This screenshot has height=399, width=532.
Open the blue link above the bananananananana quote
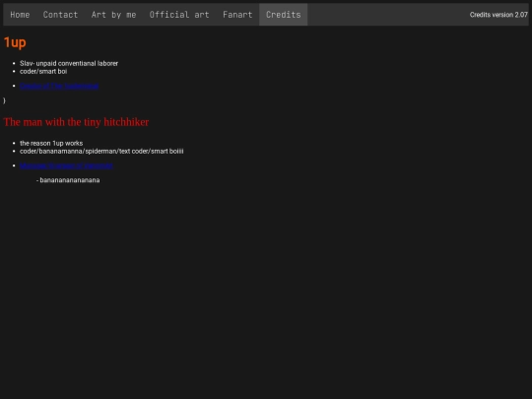point(66,166)
